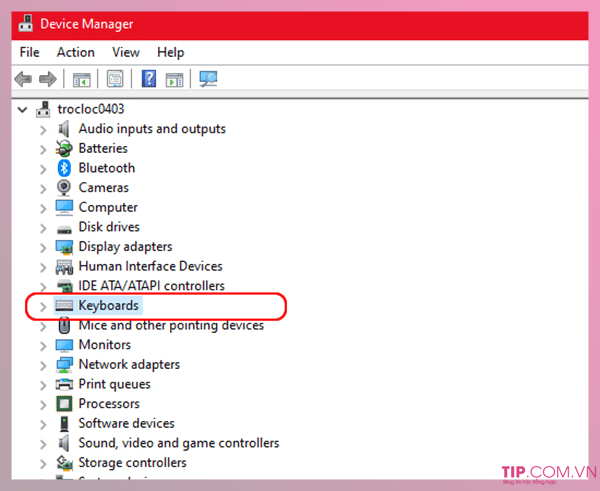Image resolution: width=600 pixels, height=491 pixels.
Task: Click the Properties toolbar icon
Action: pos(115,79)
